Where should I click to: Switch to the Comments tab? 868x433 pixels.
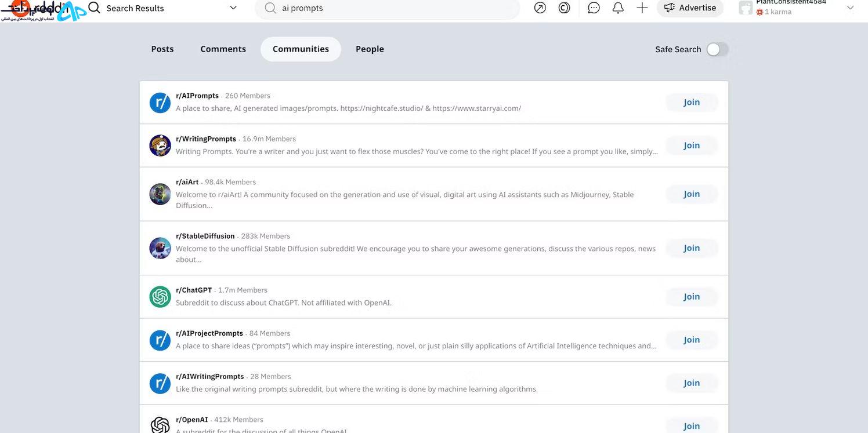(x=223, y=49)
